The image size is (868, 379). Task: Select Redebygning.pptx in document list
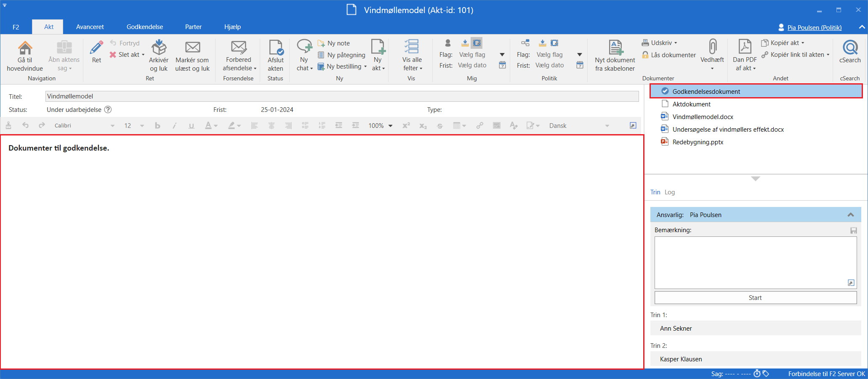pos(698,142)
